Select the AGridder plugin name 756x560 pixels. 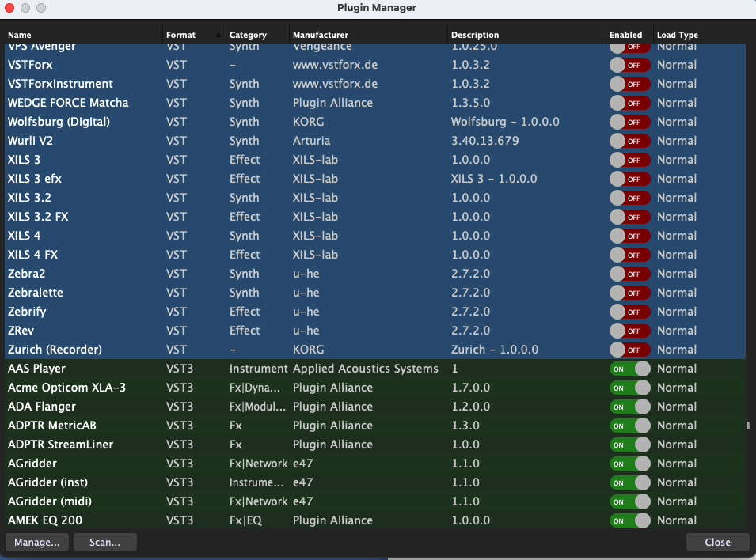(32, 464)
